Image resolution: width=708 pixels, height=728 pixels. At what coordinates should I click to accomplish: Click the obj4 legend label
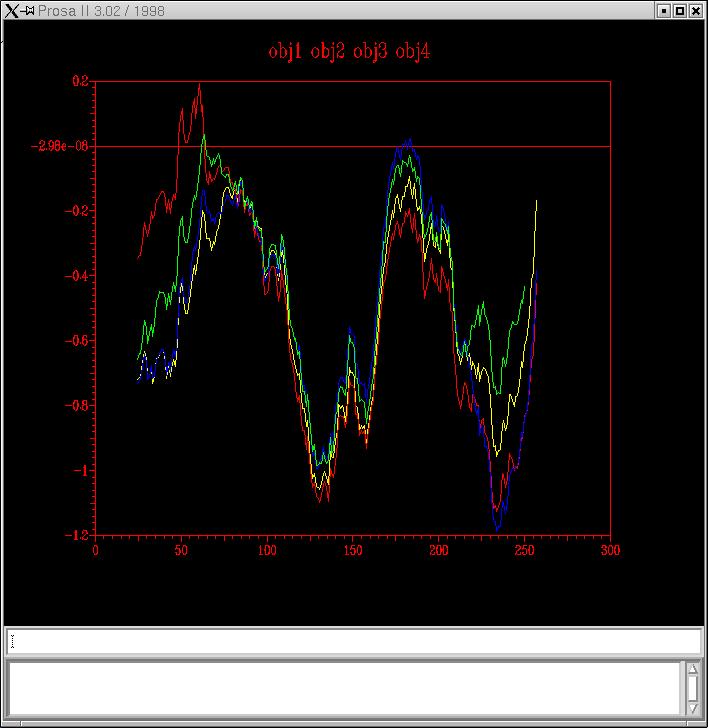coord(413,52)
